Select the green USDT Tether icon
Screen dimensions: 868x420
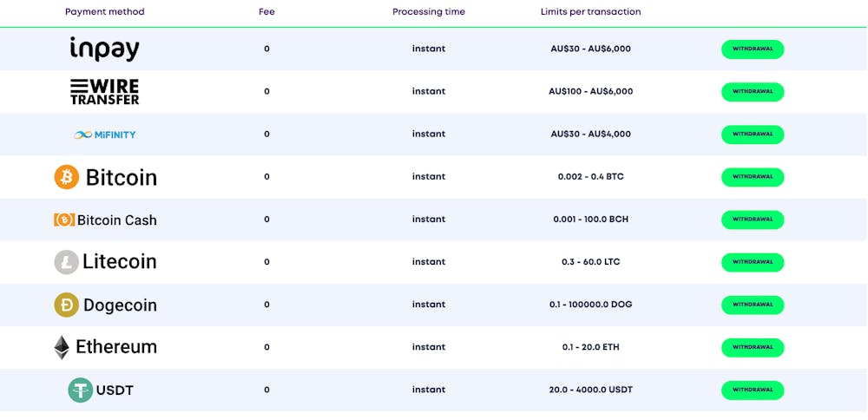(x=80, y=390)
